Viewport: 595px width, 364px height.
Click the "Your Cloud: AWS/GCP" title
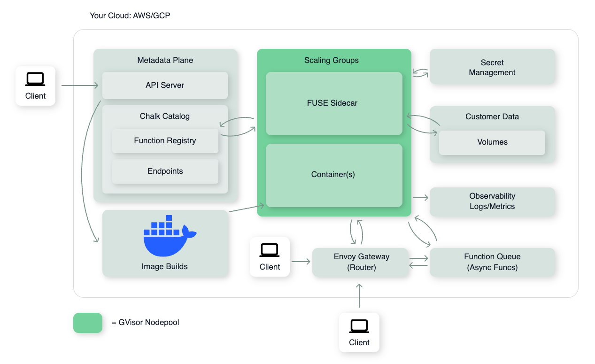coord(130,15)
